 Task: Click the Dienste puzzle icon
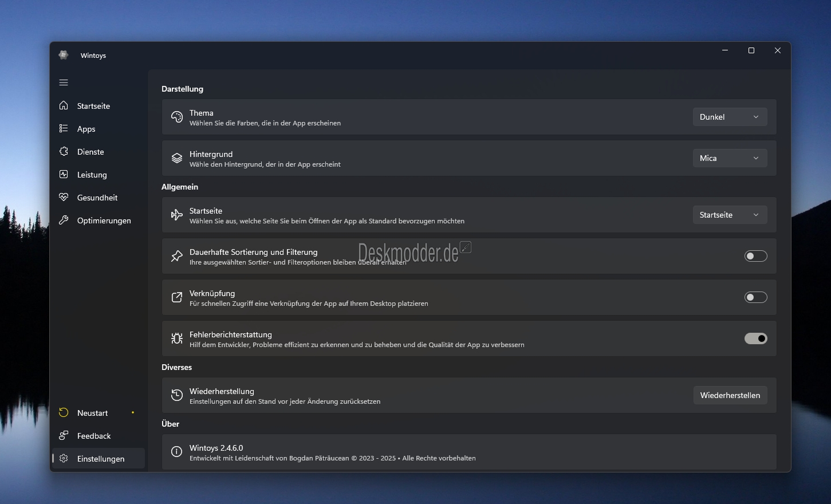64,152
